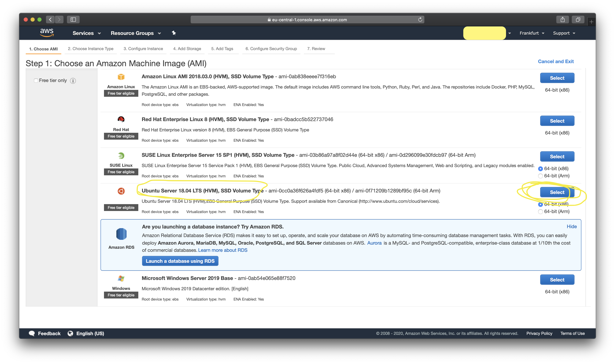Go to 1. Choose AMI tab
The height and width of the screenshot is (364, 615).
pos(43,49)
